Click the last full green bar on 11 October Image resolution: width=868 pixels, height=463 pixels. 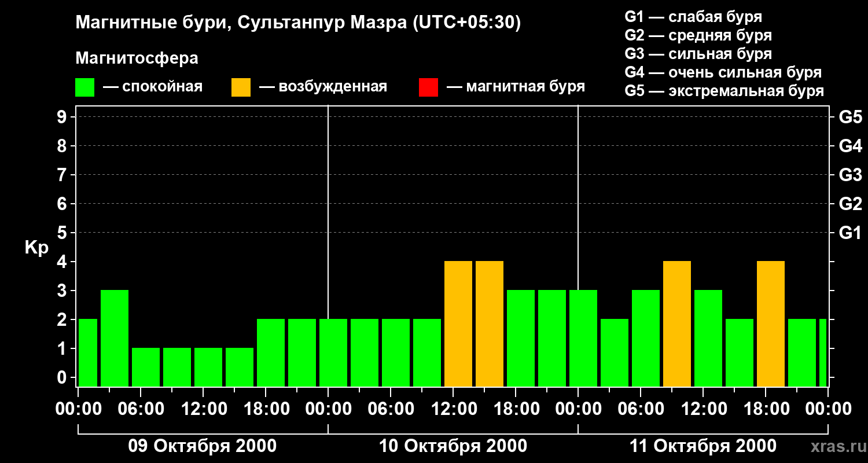tap(802, 352)
